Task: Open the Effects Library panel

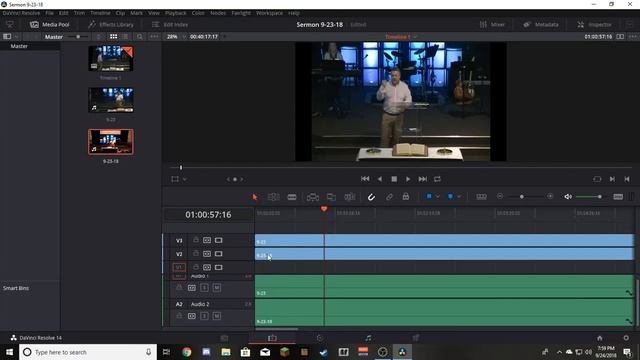Action: [x=111, y=24]
